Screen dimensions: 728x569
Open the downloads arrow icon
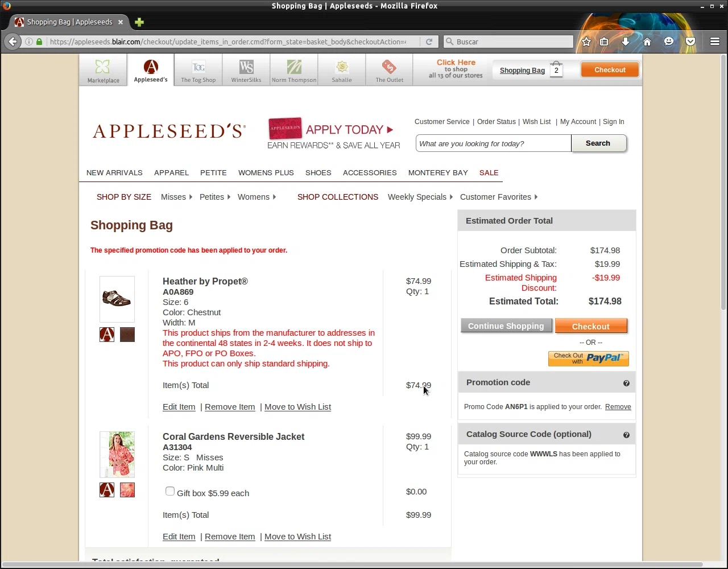(626, 42)
